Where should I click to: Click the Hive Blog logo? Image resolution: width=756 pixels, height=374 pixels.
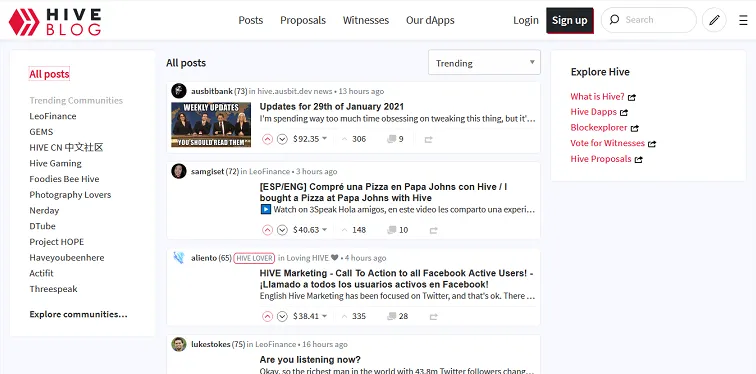click(x=55, y=22)
